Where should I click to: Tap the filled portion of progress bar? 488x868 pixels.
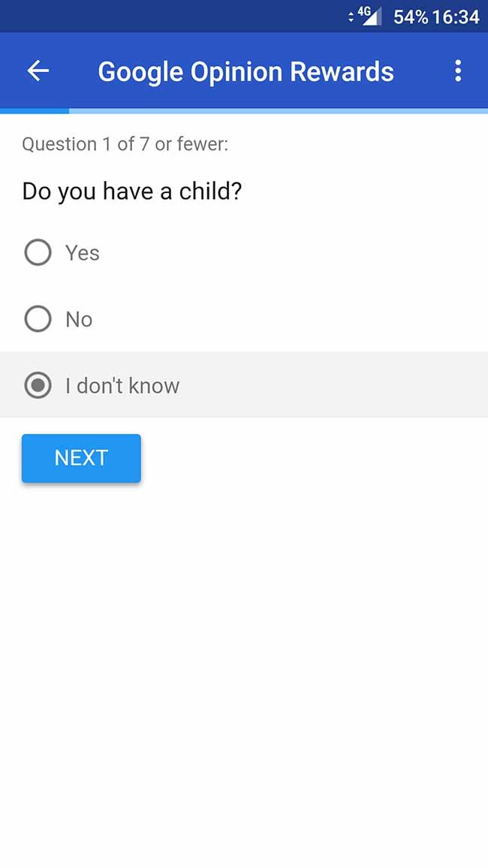tap(35, 110)
